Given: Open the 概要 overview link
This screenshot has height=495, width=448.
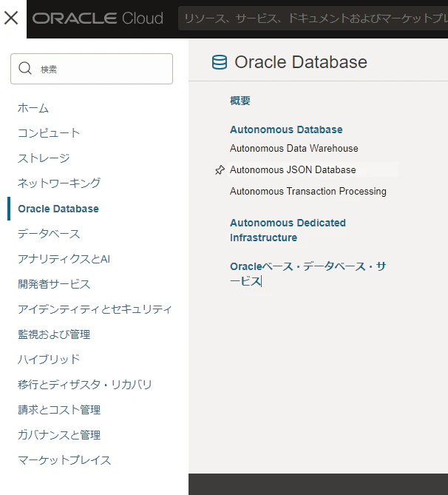Looking at the screenshot, I should coord(240,101).
